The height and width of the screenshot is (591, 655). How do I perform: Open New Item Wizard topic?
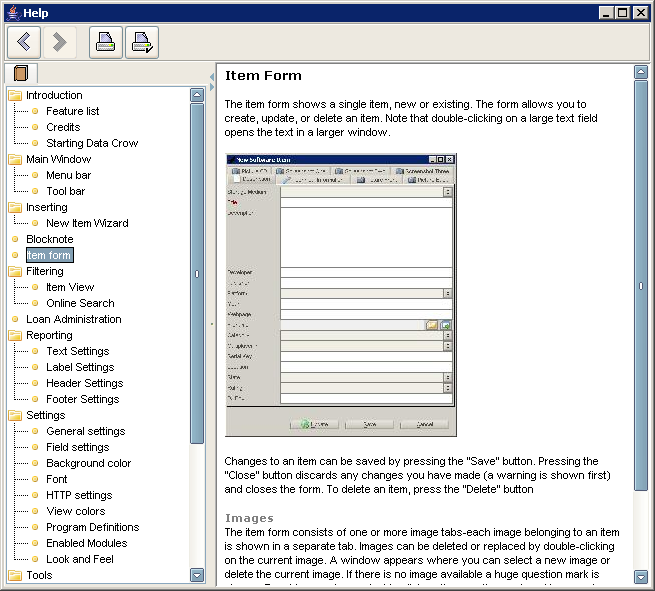click(x=87, y=223)
